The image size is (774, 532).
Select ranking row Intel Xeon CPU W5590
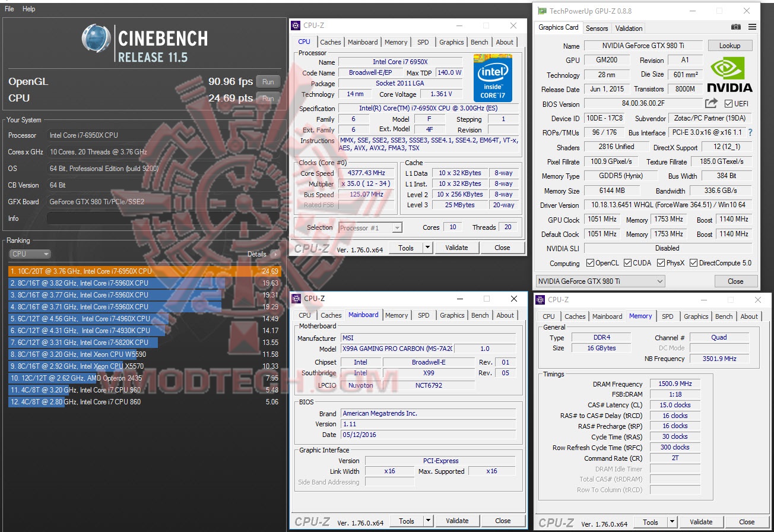[144, 354]
